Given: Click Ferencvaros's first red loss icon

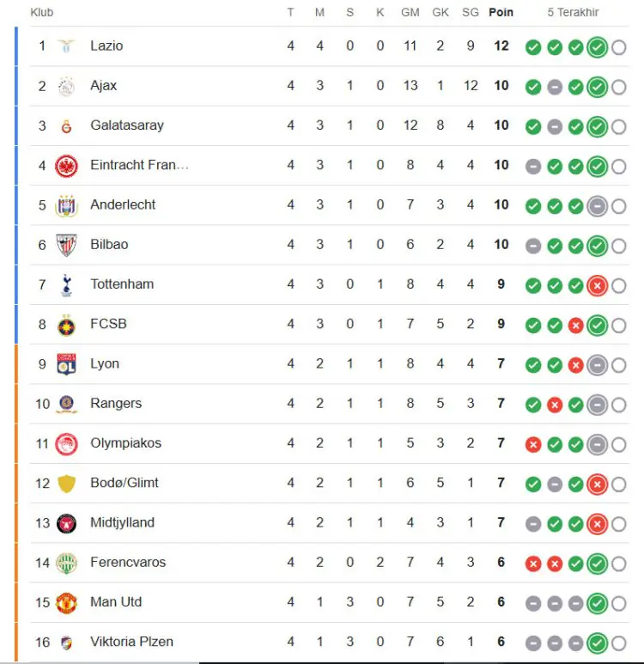Looking at the screenshot, I should (x=533, y=563).
